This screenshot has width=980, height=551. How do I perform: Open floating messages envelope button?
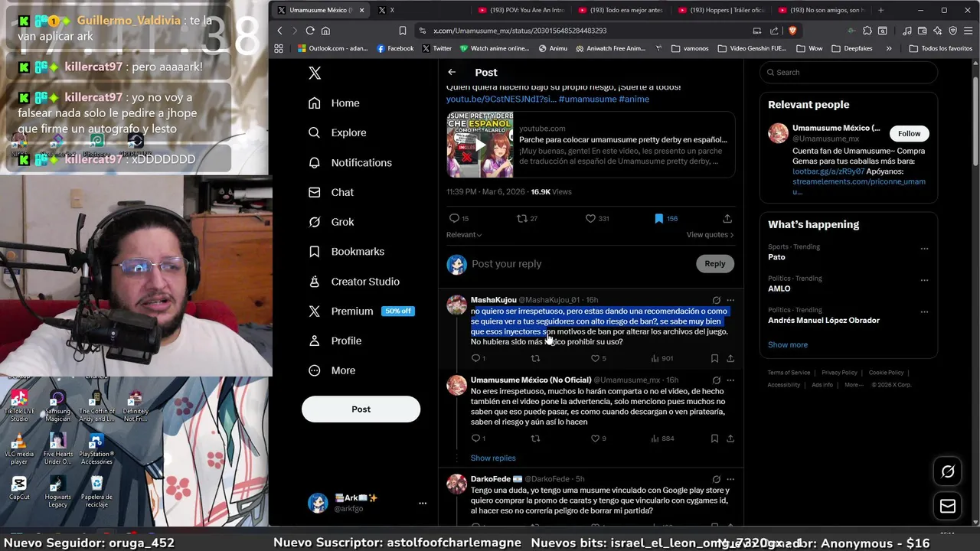[948, 506]
